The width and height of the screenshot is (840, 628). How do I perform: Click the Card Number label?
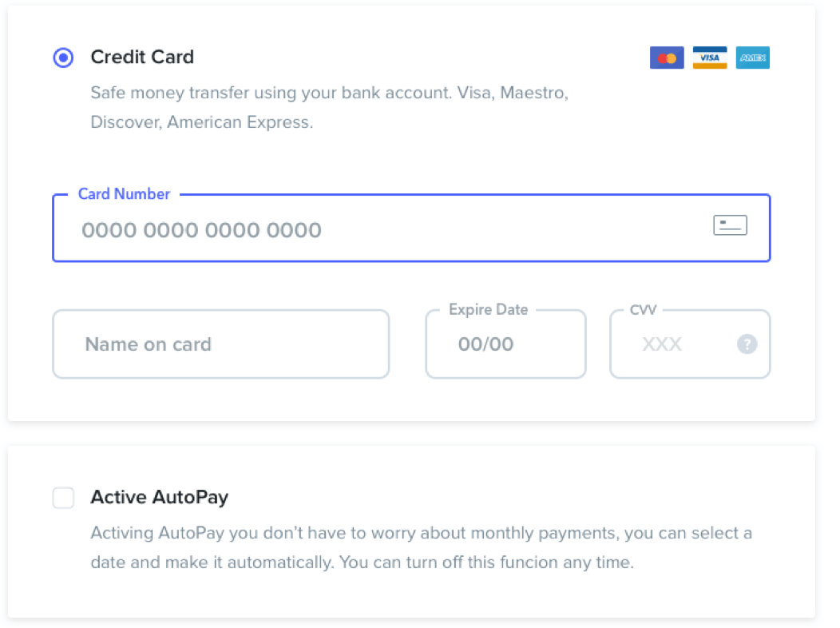(x=124, y=194)
